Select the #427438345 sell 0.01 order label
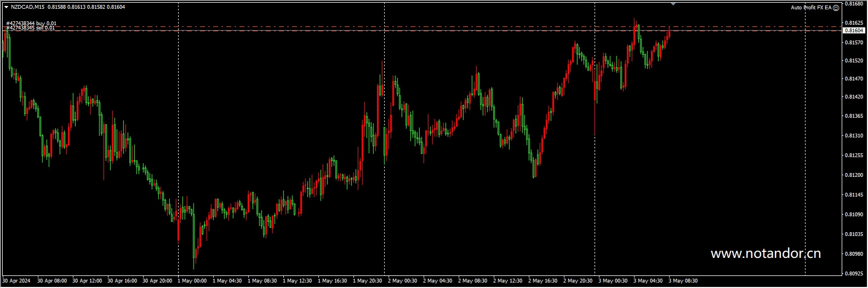Viewport: 868px width, 288px height. [x=30, y=28]
